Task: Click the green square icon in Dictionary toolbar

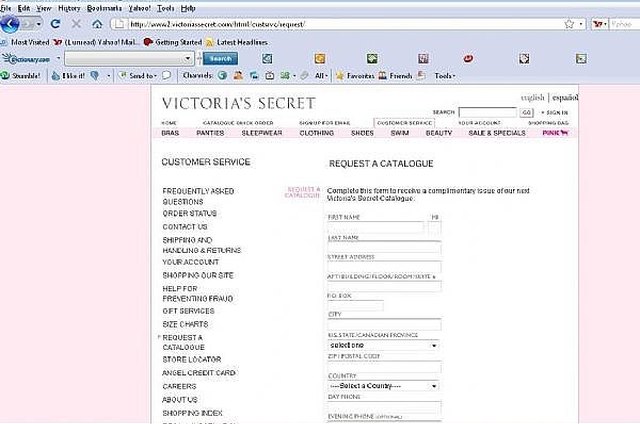Action: [372, 59]
